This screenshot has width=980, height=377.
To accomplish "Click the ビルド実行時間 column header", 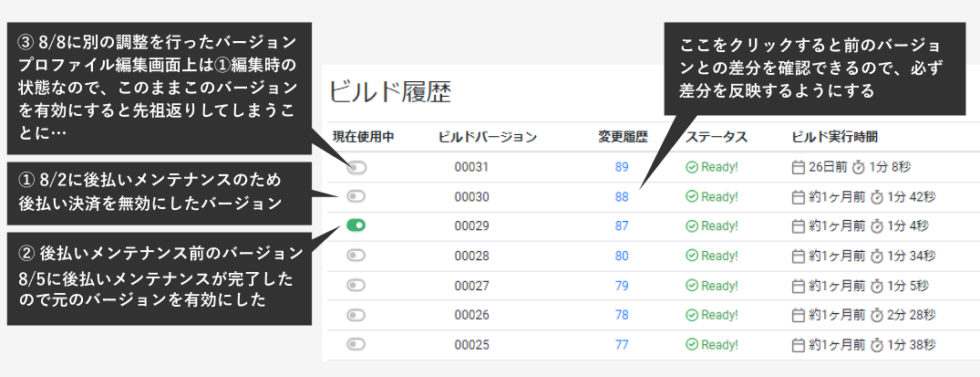I will (835, 137).
